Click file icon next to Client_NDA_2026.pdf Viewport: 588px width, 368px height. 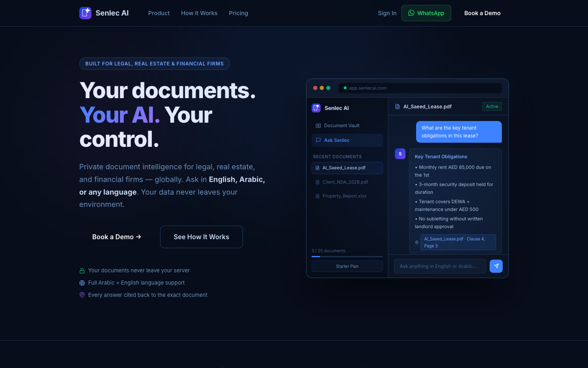(317, 182)
